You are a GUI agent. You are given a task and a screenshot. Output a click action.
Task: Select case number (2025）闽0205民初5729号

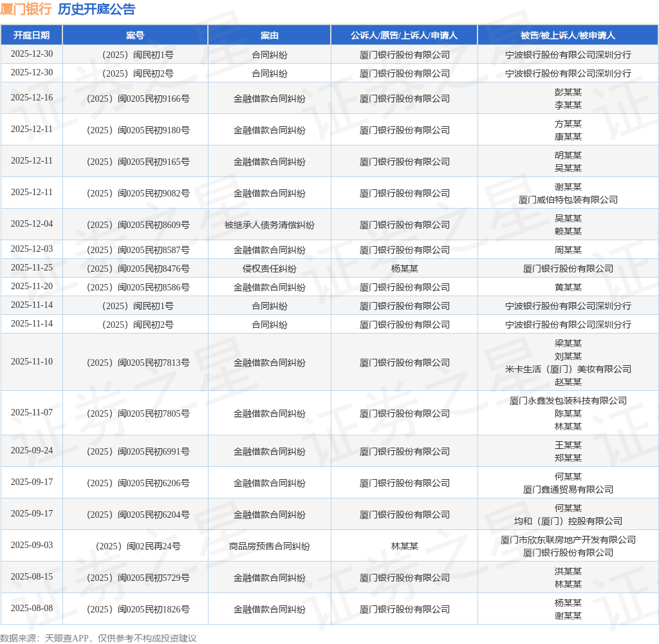pos(138,578)
